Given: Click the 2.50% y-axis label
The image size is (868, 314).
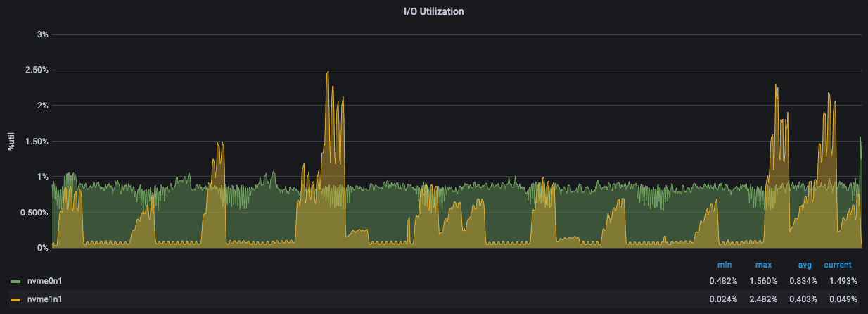Looking at the screenshot, I should 37,70.
